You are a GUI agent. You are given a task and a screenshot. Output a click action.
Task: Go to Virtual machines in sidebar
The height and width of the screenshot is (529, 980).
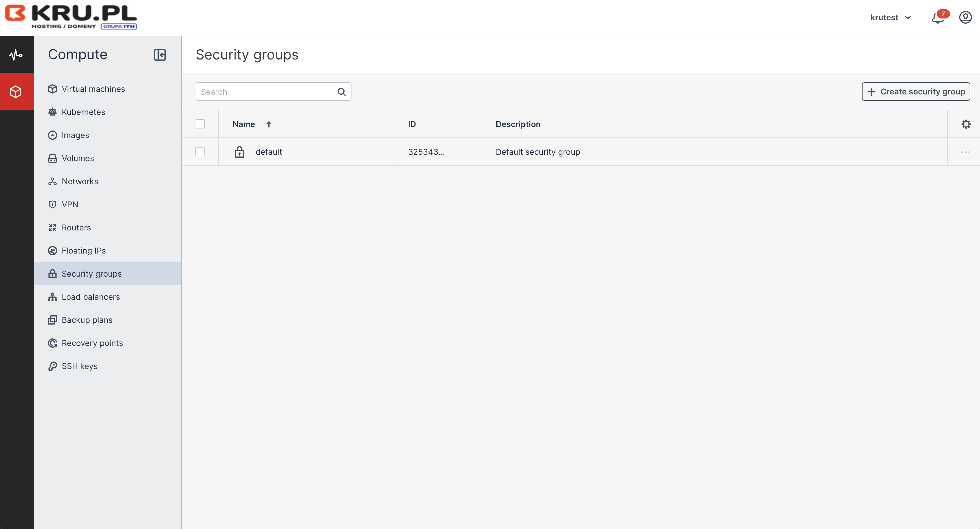pyautogui.click(x=93, y=89)
